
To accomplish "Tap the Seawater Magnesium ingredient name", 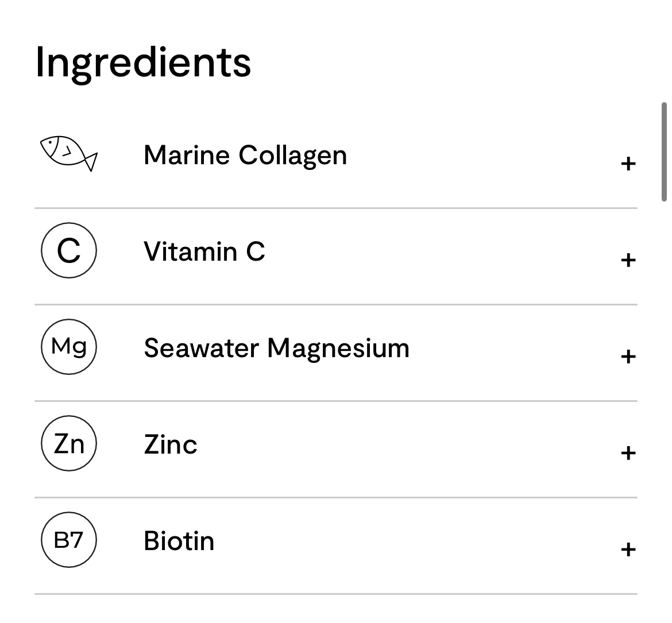I will (x=276, y=348).
